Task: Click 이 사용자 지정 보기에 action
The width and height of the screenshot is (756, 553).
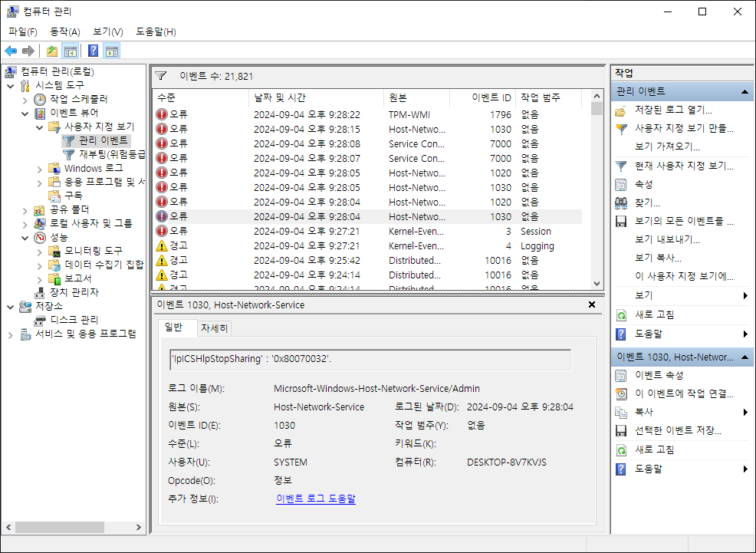Action: coord(684,276)
